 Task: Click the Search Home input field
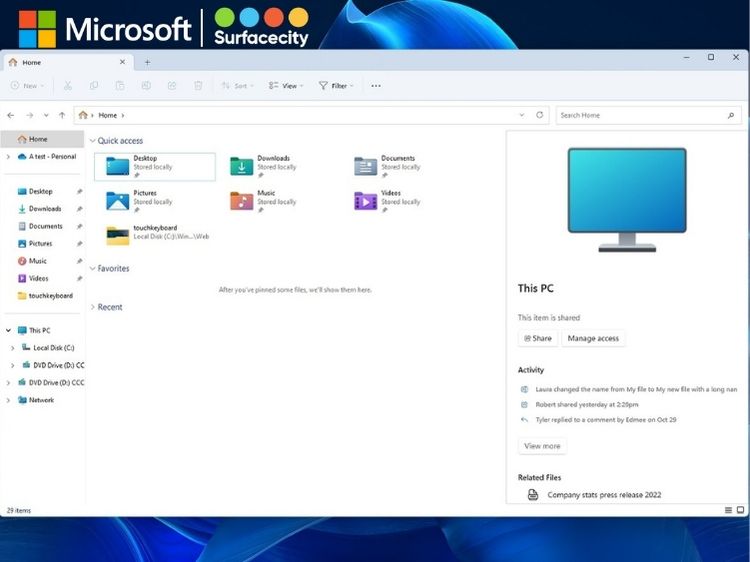tap(640, 115)
